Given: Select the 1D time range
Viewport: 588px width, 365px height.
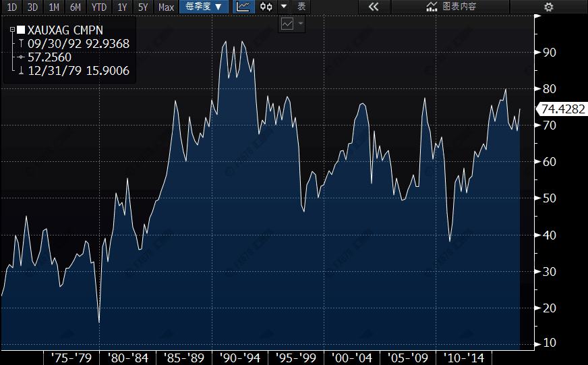Looking at the screenshot, I should pos(12,7).
